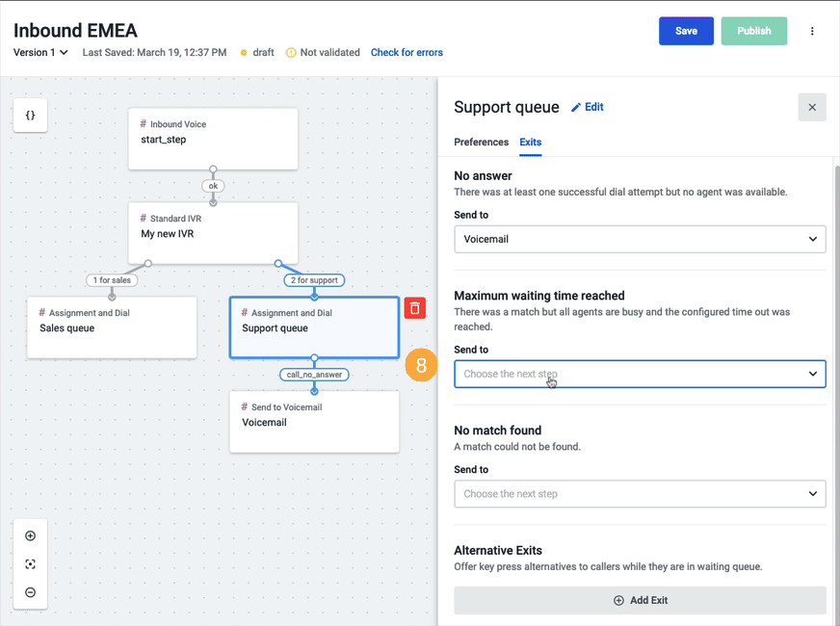Zoom in on the flow canvas

point(31,536)
